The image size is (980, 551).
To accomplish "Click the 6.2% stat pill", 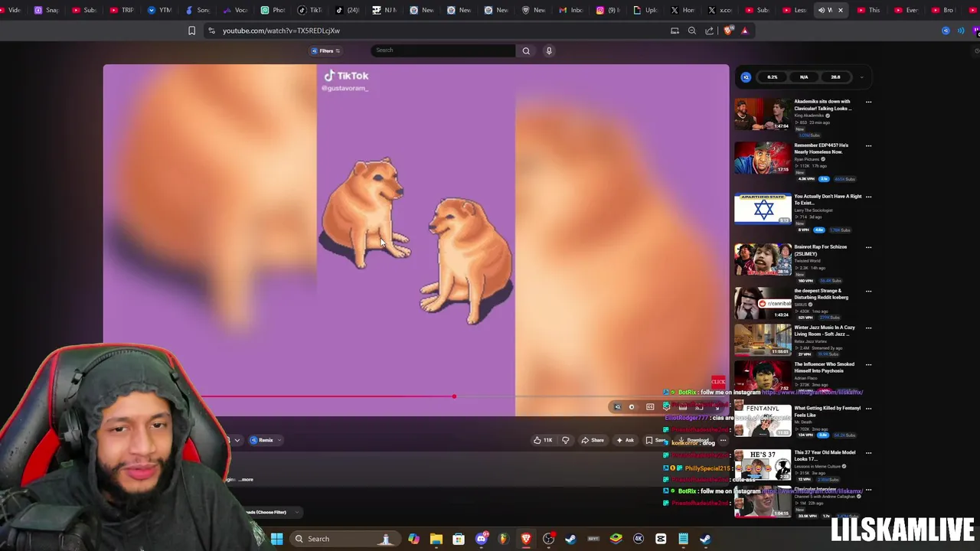I will click(x=773, y=77).
